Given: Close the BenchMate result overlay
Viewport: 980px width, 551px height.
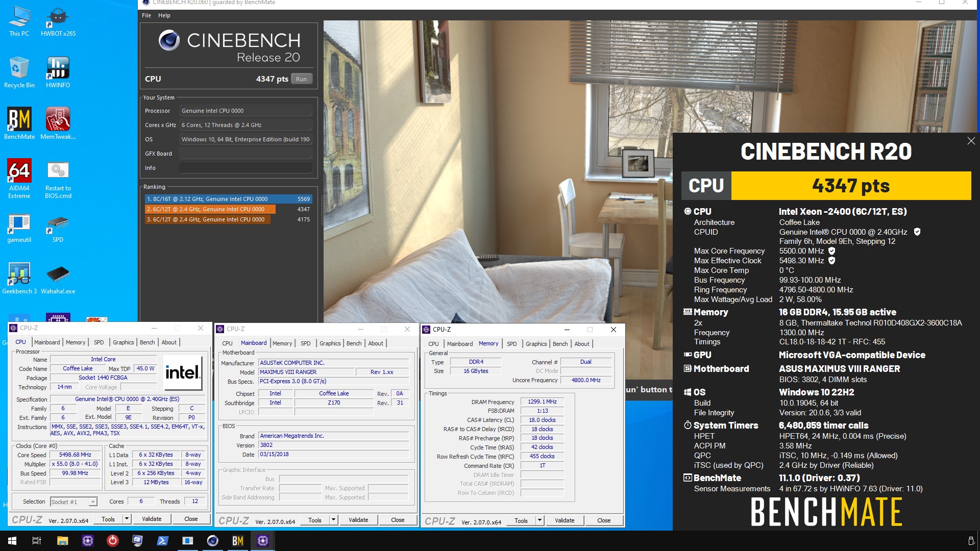Looking at the screenshot, I should pyautogui.click(x=971, y=141).
